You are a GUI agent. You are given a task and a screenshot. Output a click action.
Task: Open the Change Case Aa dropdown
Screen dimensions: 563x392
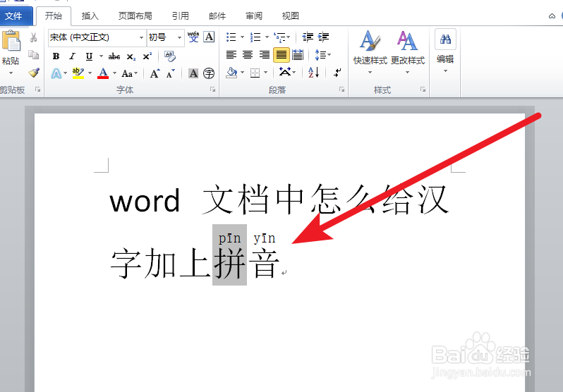130,73
